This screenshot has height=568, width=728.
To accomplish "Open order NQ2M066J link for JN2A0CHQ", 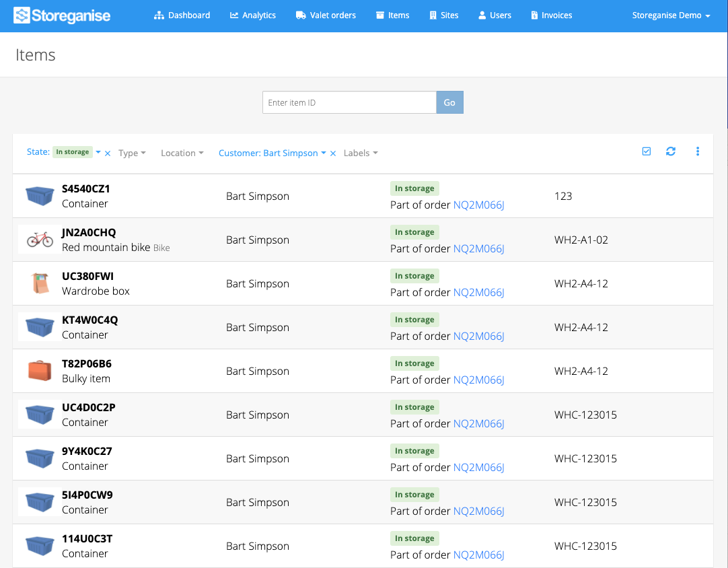I will pyautogui.click(x=478, y=248).
